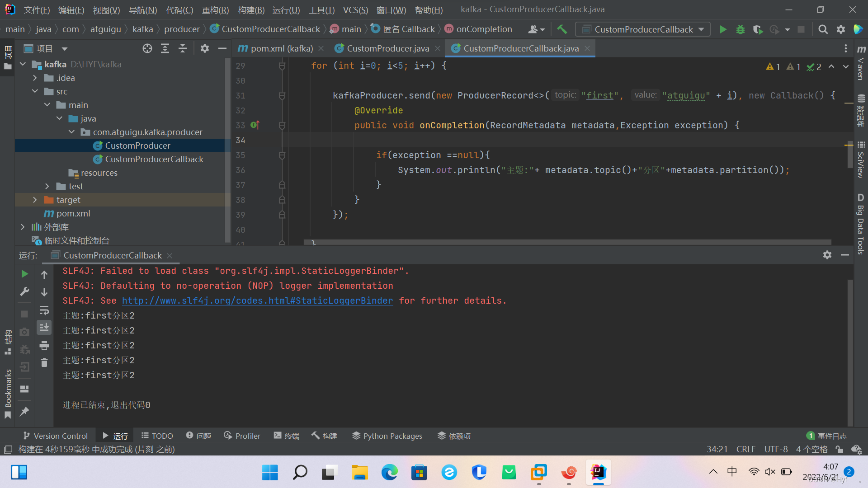Expand the test folder
The image size is (868, 488).
tap(47, 186)
